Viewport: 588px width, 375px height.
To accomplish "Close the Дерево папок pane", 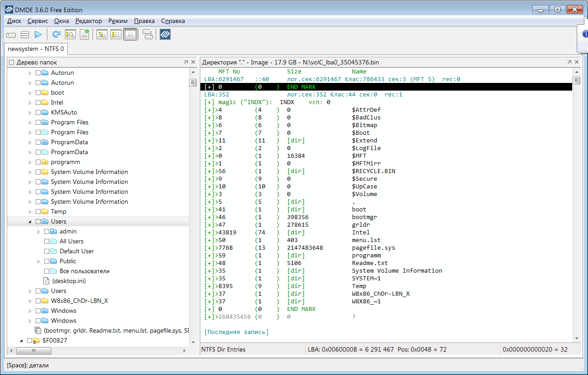I will pos(193,62).
